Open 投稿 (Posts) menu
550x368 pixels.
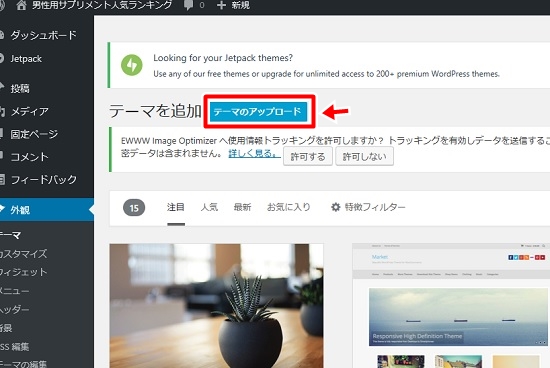click(20, 88)
